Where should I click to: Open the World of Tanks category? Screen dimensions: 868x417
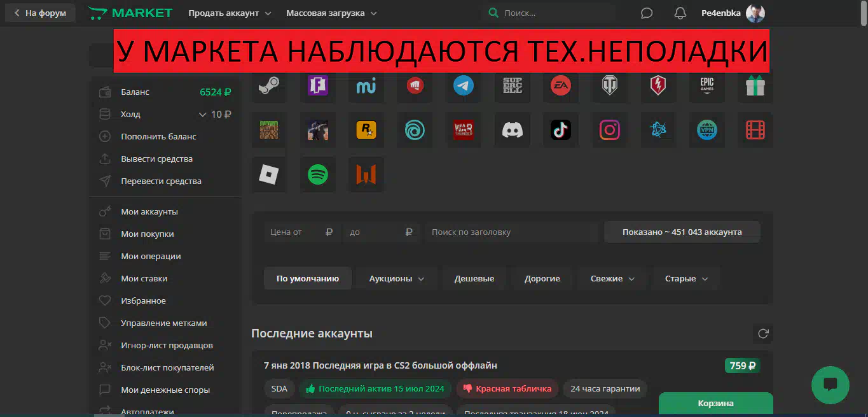609,85
